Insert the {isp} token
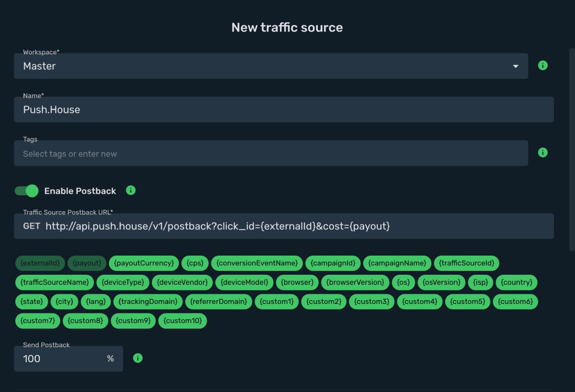575x392 pixels. 480,282
